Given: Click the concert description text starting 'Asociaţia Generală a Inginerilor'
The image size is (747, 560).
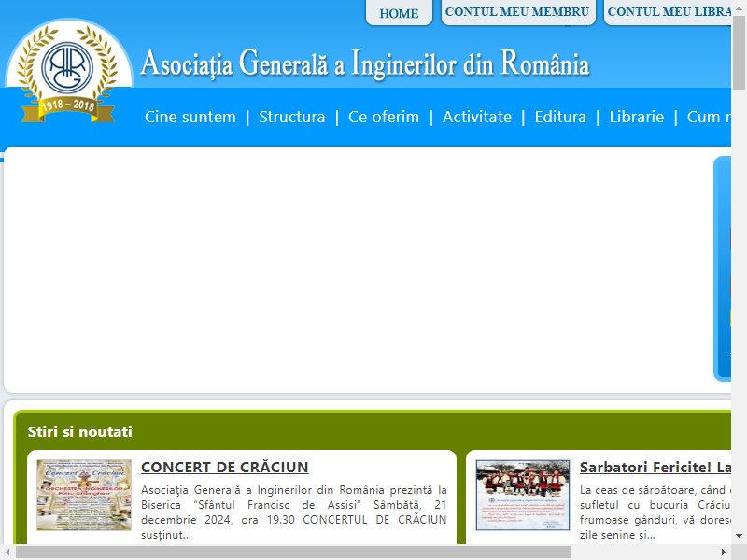Looking at the screenshot, I should [x=294, y=511].
